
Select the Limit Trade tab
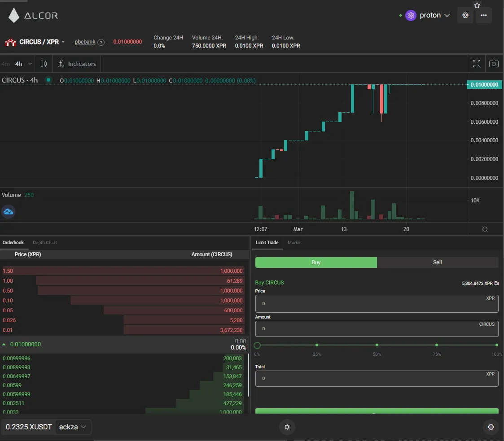(x=267, y=243)
